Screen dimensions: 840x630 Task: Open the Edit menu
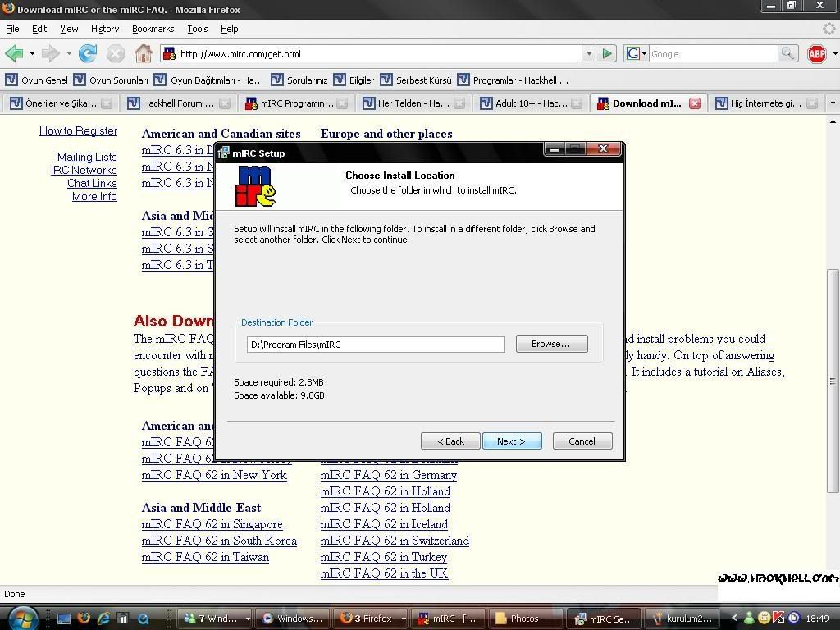click(39, 29)
